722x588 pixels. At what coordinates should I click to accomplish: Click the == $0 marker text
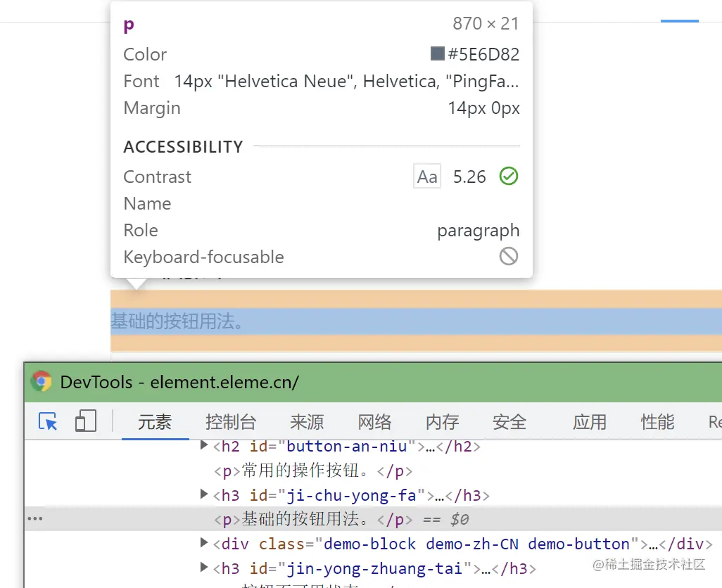pyautogui.click(x=445, y=520)
